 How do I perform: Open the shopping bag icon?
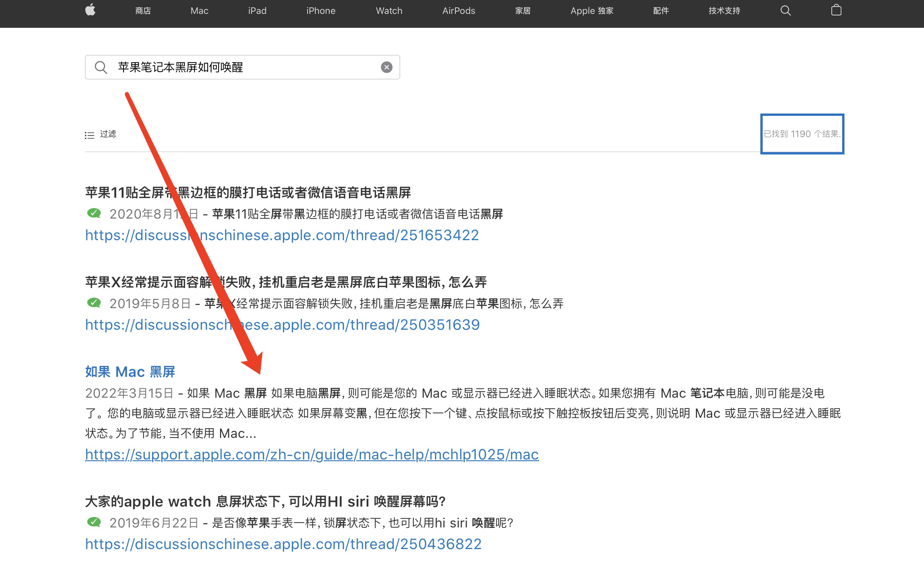pos(836,10)
